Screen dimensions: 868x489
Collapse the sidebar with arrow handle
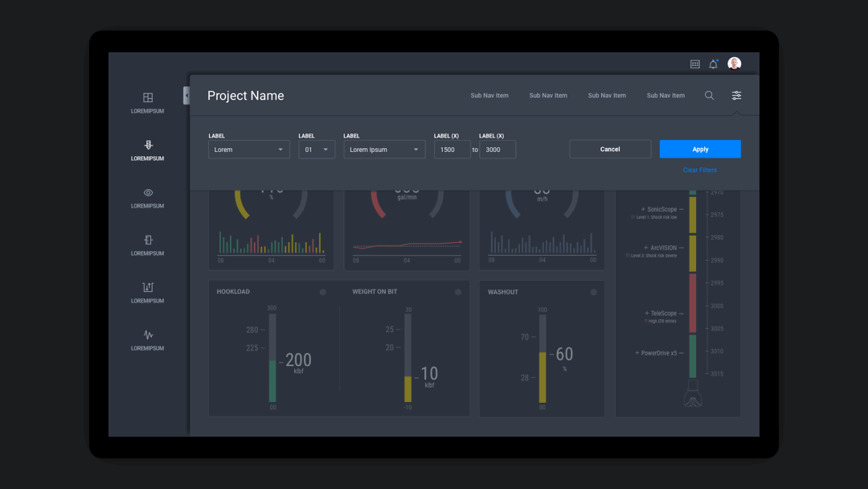pyautogui.click(x=186, y=95)
